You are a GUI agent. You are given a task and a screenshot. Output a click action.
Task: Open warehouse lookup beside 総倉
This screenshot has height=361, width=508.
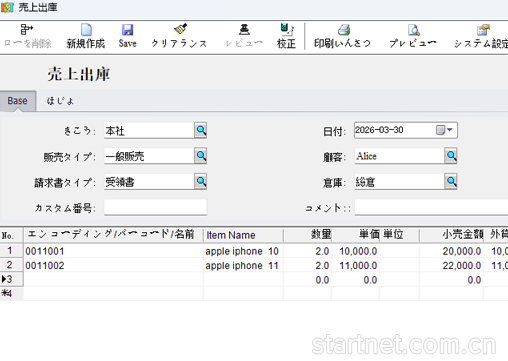(451, 181)
